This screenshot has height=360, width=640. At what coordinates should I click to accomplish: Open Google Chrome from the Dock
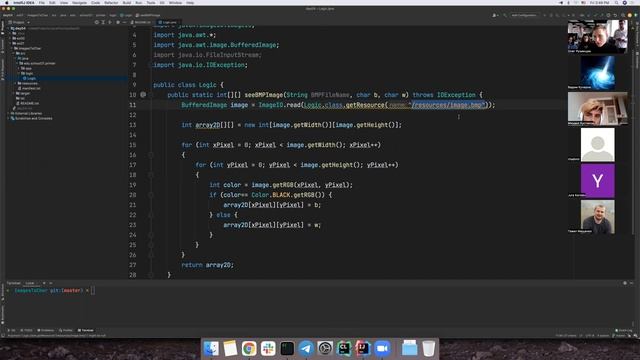pyautogui.click(x=249, y=348)
